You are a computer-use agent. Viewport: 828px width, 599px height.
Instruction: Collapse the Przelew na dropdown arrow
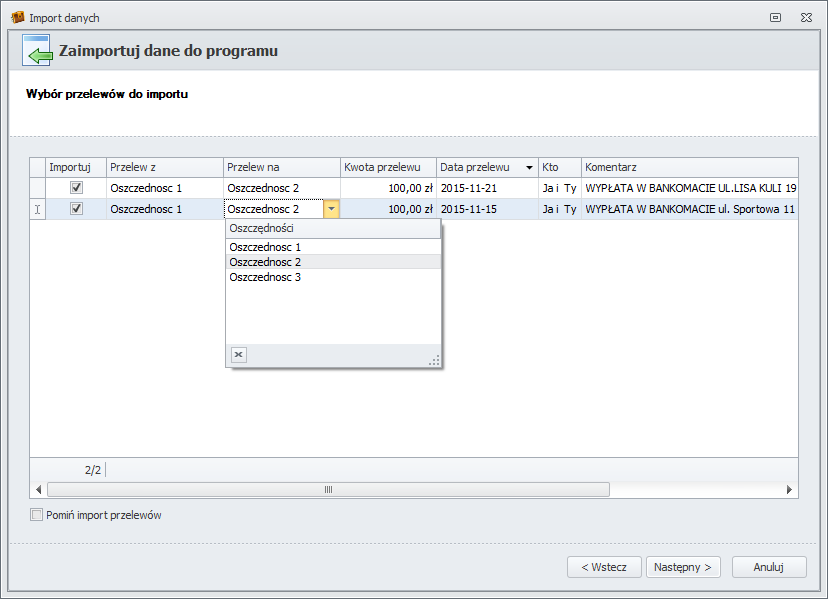click(331, 209)
